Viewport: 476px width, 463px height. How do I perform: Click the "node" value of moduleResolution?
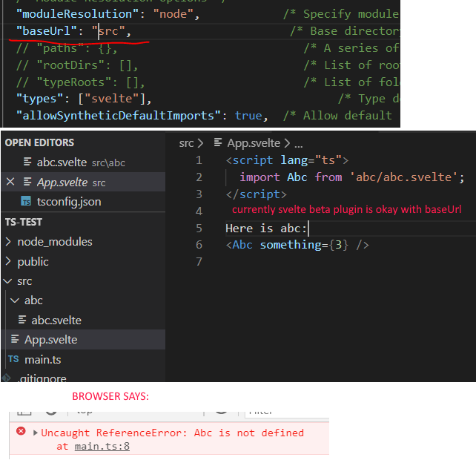point(173,14)
